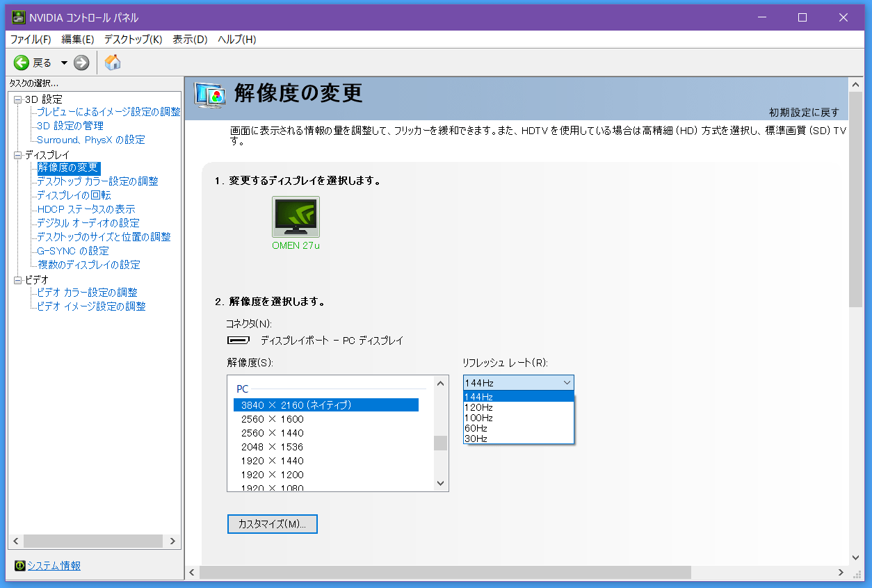This screenshot has width=872, height=588.
Task: Click the システム情報 icon at bottom left
Action: tap(19, 566)
